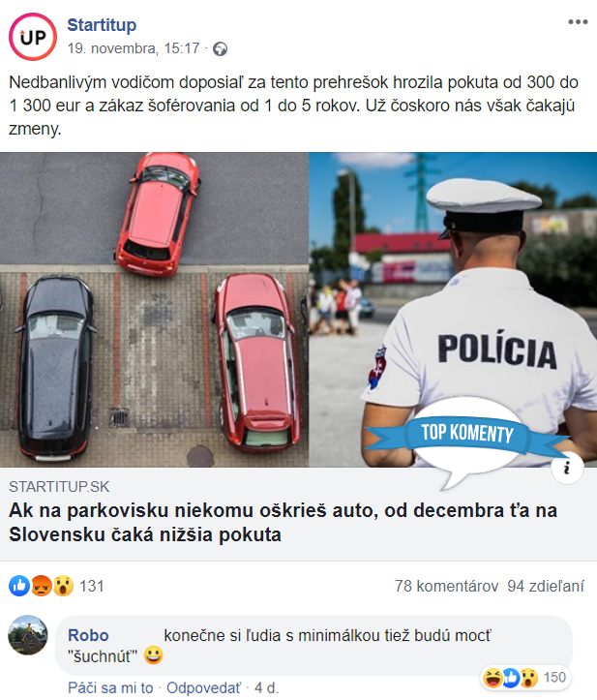Image resolution: width=597 pixels, height=700 pixels.
Task: Click the like reaction icon on Robo's comment
Action: (511, 678)
